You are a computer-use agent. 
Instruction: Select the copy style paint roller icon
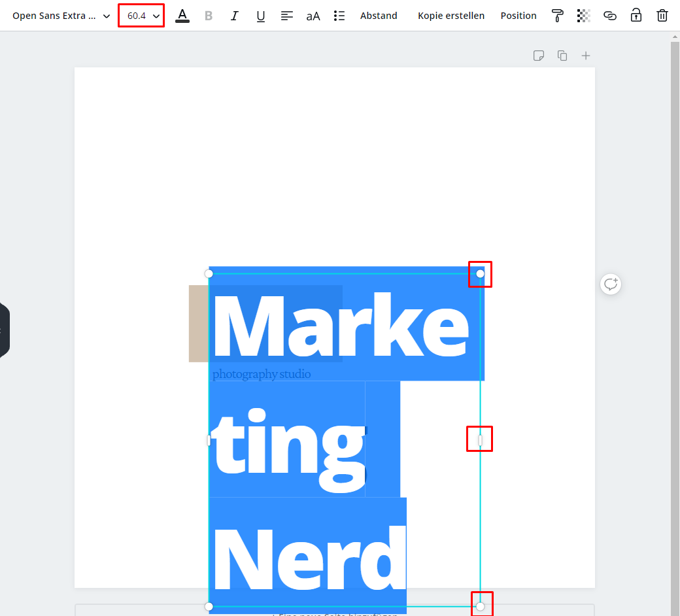click(558, 16)
